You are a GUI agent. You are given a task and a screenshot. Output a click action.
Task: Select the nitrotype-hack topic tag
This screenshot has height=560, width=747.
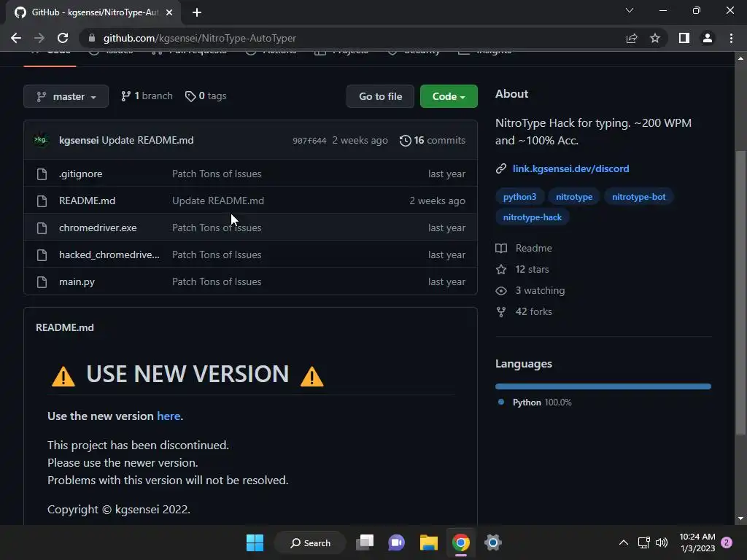[532, 217]
